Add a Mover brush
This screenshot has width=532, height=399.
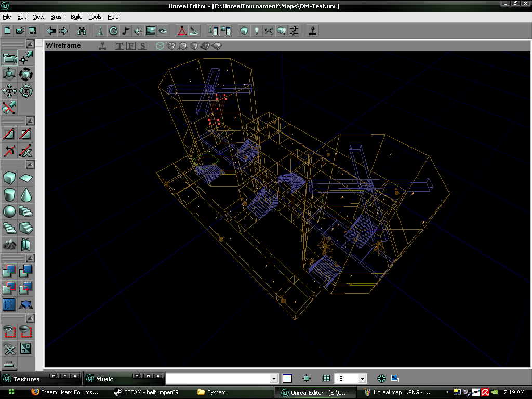pyautogui.click(x=26, y=304)
